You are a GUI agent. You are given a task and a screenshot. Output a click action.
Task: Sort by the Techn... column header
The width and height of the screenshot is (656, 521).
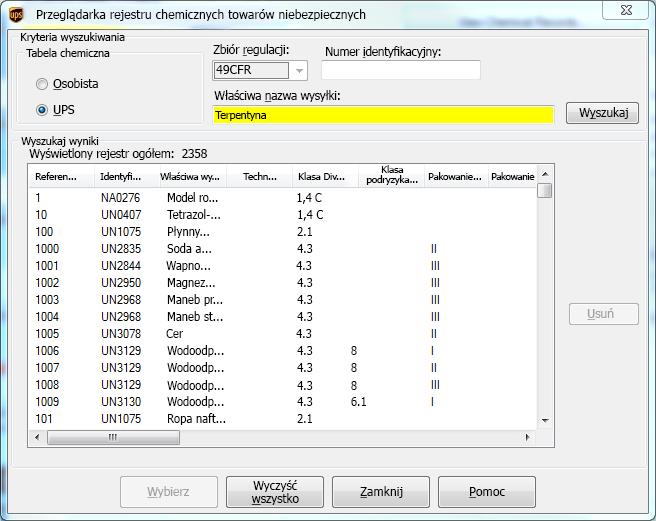(259, 177)
